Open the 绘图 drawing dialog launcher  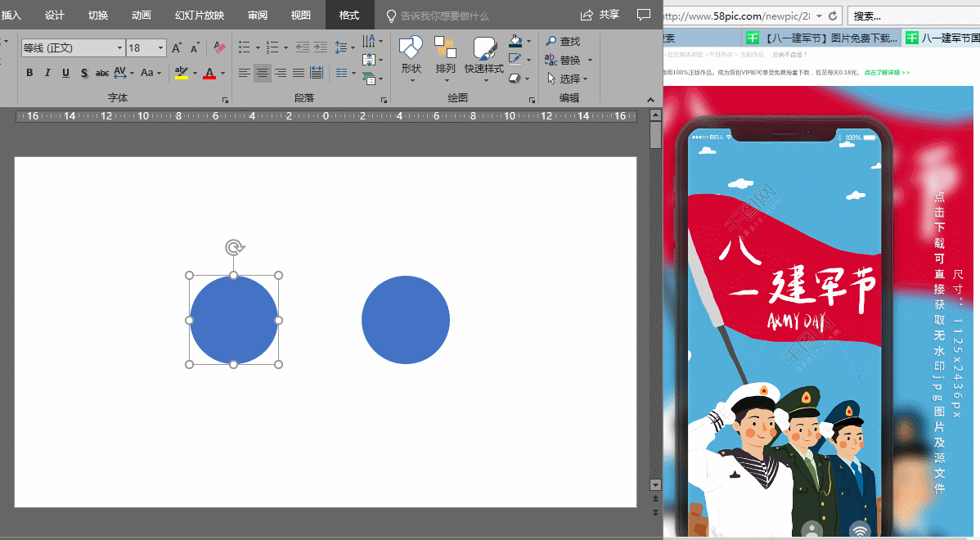click(532, 100)
